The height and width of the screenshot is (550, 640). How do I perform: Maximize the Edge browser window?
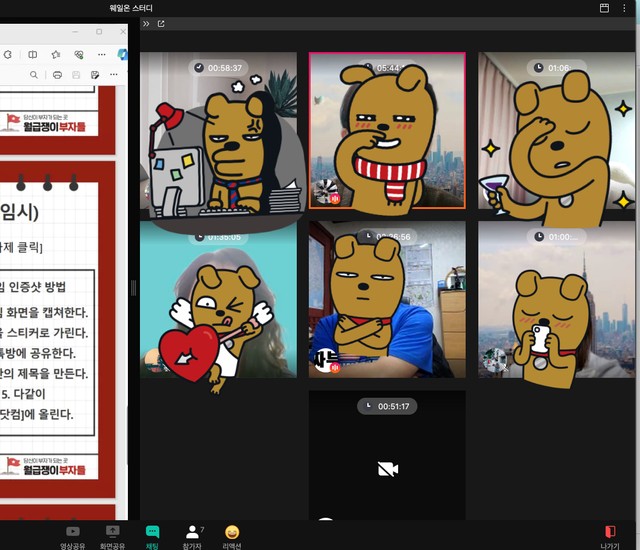tap(99, 31)
